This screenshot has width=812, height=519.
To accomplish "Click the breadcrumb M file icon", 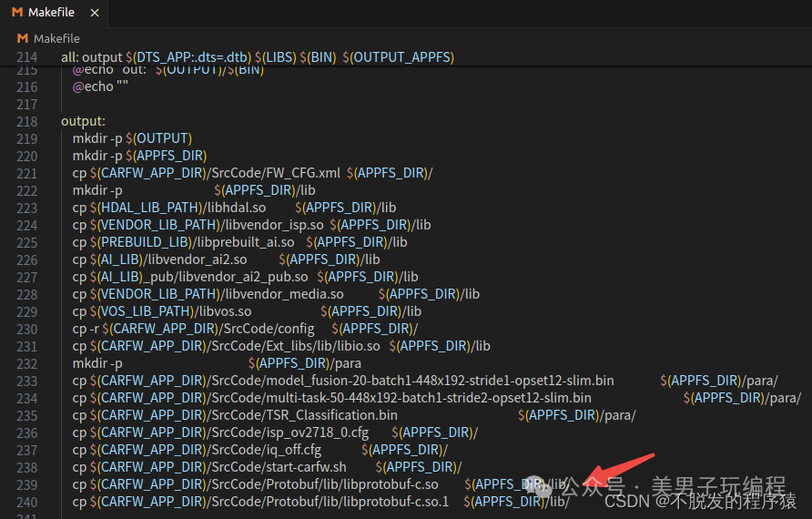I will pyautogui.click(x=22, y=38).
